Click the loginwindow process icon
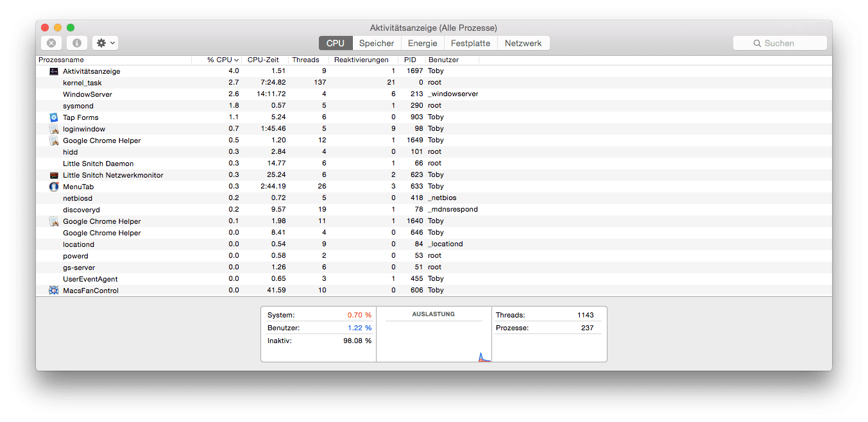Image resolution: width=868 pixels, height=422 pixels. click(54, 129)
